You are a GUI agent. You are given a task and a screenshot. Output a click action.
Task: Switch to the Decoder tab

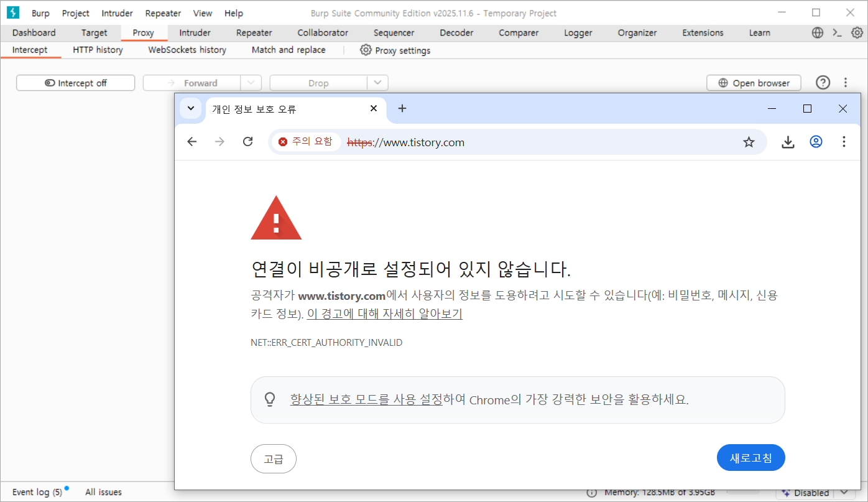coord(456,33)
